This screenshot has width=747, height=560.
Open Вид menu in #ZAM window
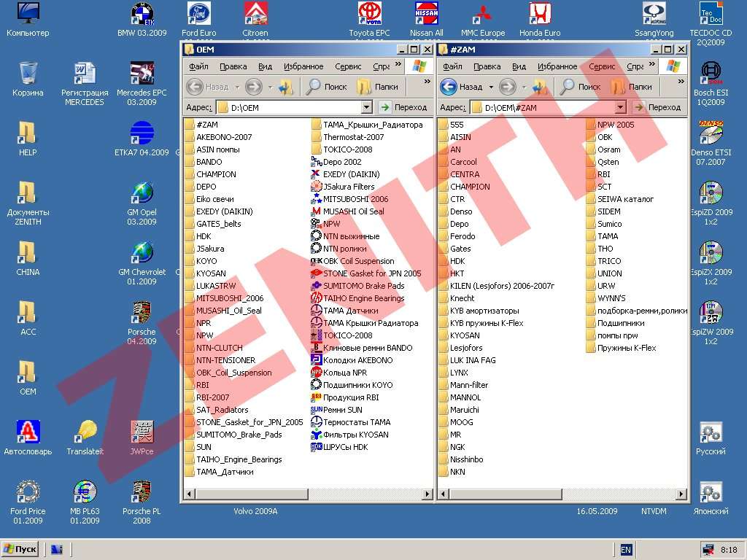(519, 66)
